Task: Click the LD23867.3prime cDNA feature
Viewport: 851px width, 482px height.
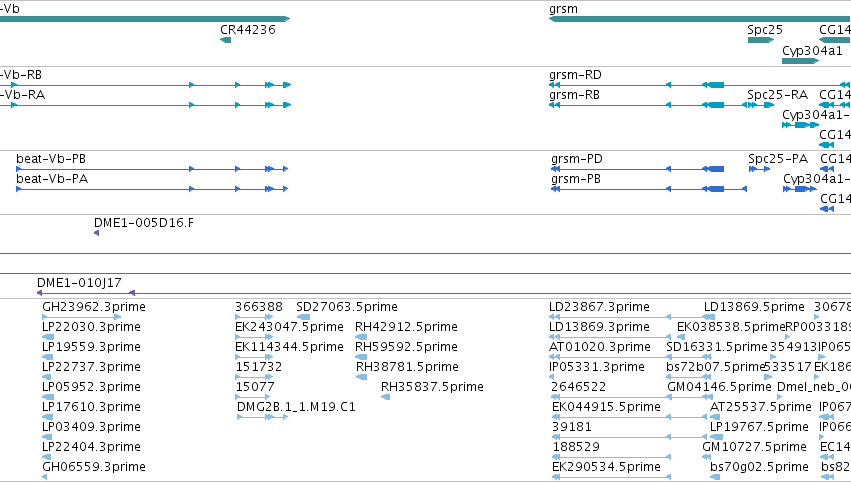Action: pyautogui.click(x=632, y=317)
